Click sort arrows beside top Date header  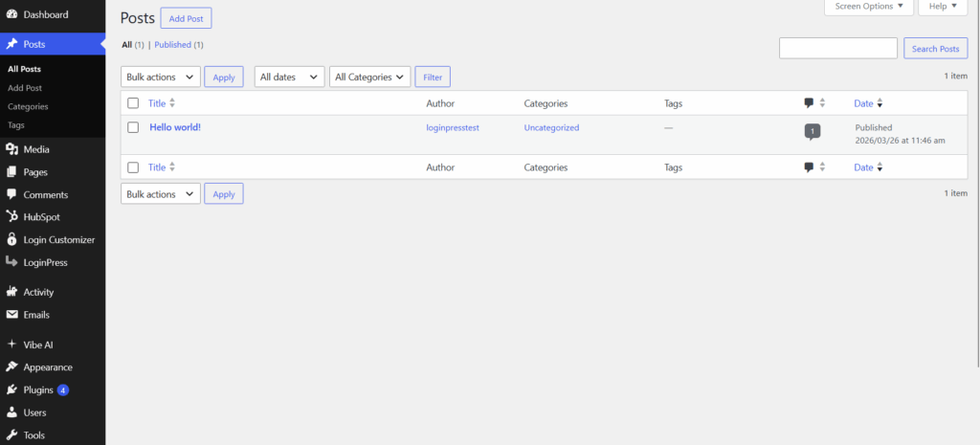(x=880, y=103)
